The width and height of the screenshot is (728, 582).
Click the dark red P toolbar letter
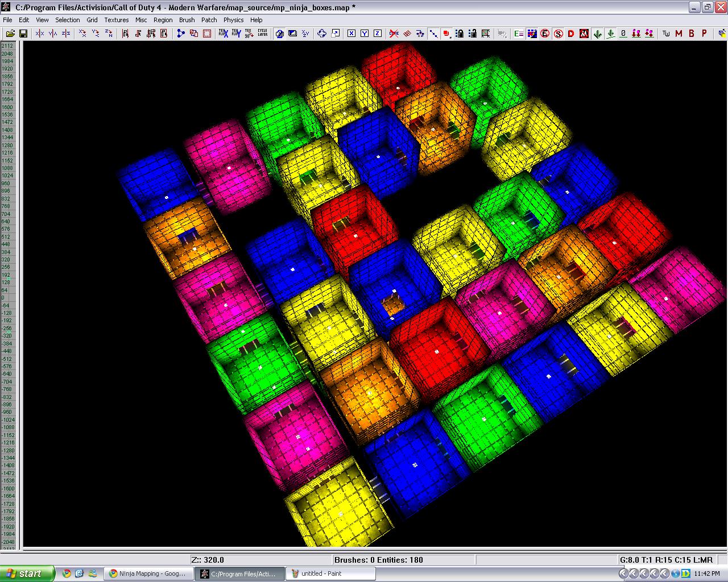pyautogui.click(x=705, y=34)
